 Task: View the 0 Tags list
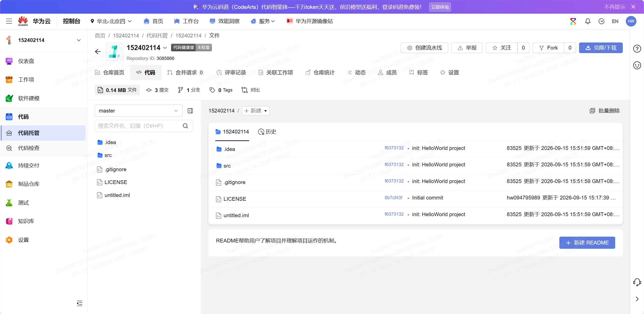click(221, 90)
